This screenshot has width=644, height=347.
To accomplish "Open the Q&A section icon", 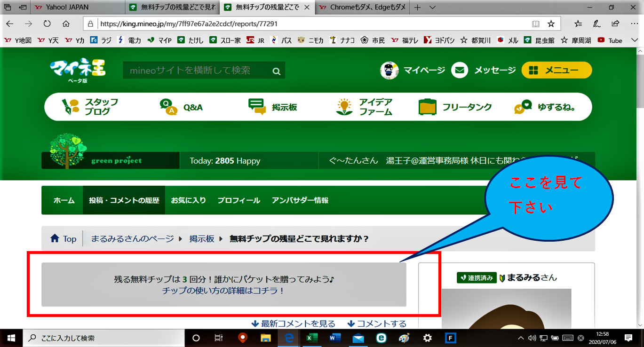I will click(168, 107).
